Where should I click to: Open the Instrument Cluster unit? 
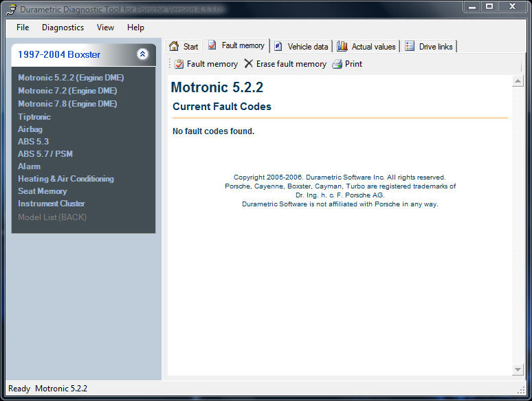click(x=52, y=204)
